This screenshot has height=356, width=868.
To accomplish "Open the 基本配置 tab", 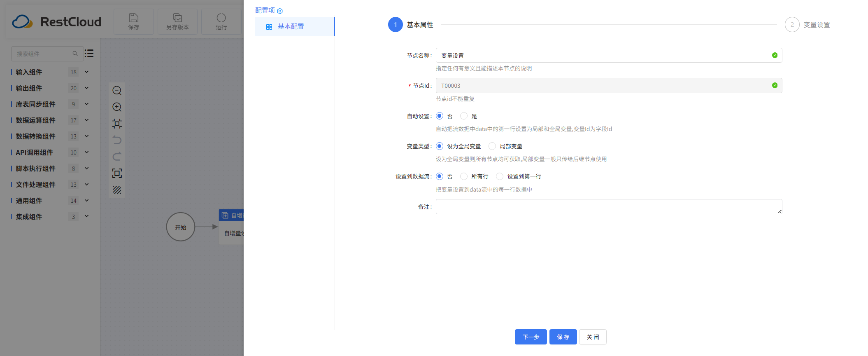I will (291, 26).
